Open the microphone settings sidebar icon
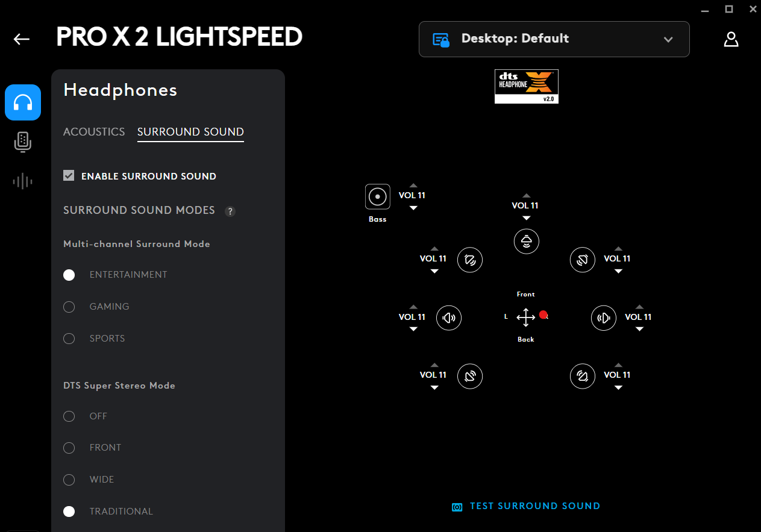Screen dimensions: 761x532 pyautogui.click(x=23, y=142)
